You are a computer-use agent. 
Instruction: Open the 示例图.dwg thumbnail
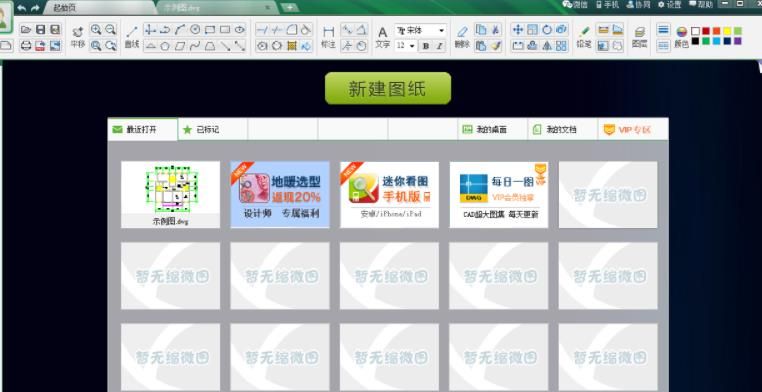pyautogui.click(x=171, y=195)
